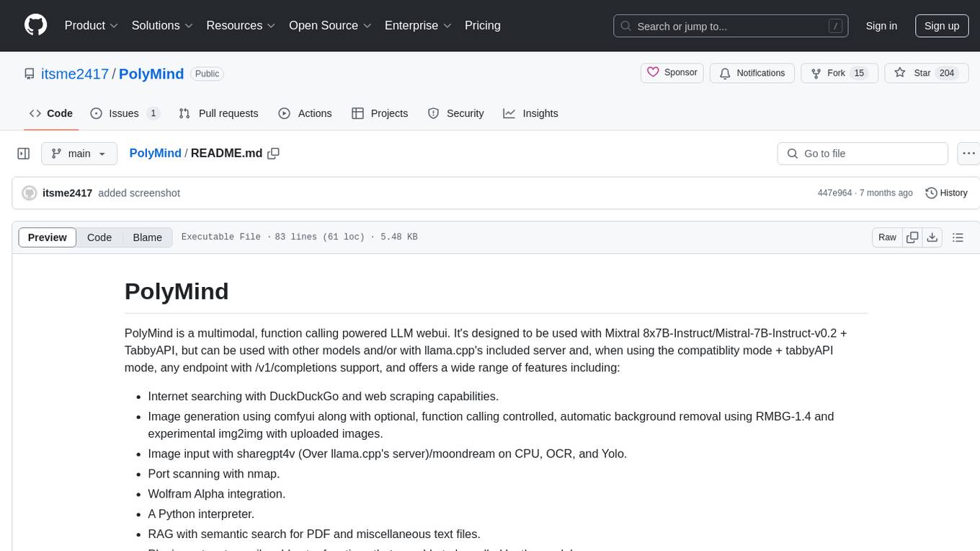The image size is (980, 551).
Task: Click the Sign in link
Action: coord(881,26)
